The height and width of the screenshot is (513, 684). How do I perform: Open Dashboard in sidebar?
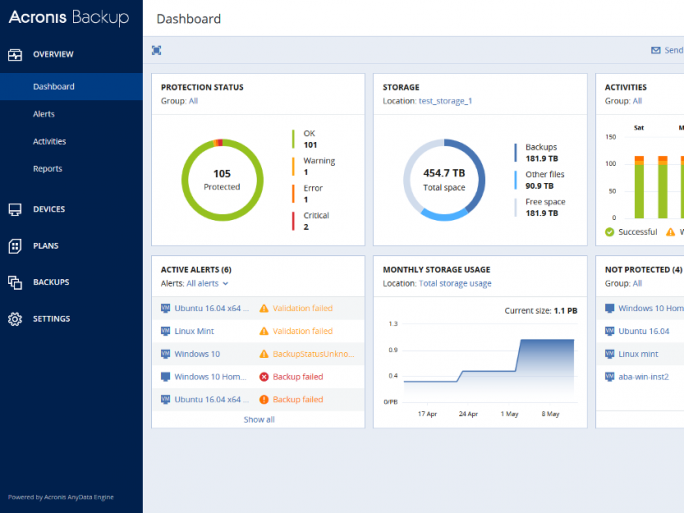(x=71, y=86)
